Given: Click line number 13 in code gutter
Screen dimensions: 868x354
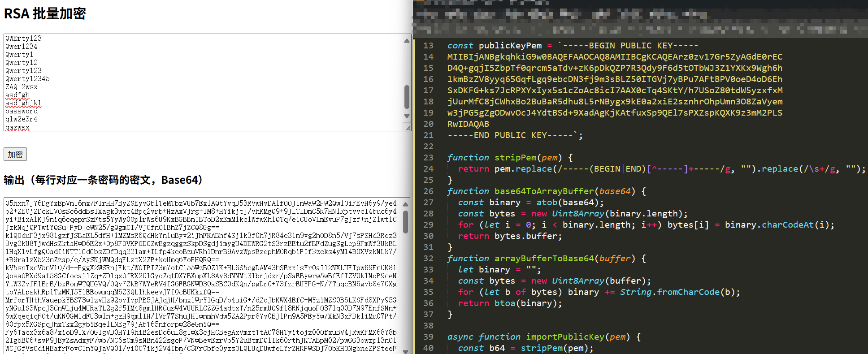Looking at the screenshot, I should (x=428, y=46).
